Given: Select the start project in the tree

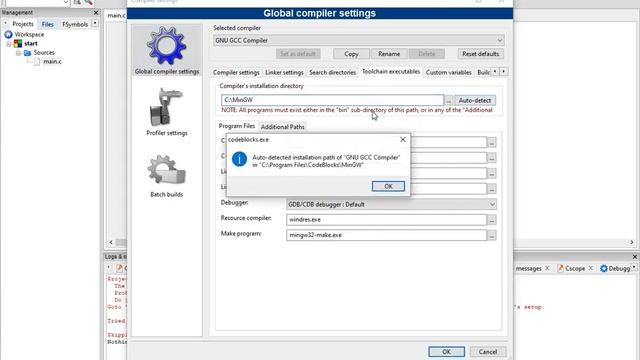Looking at the screenshot, I should (x=26, y=43).
